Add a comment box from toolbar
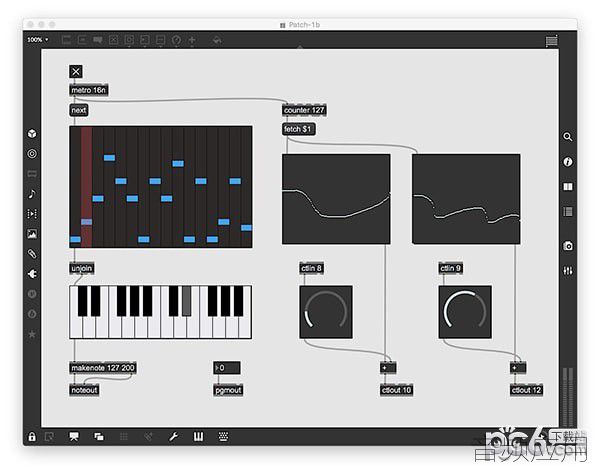The height and width of the screenshot is (473, 600). click(98, 39)
